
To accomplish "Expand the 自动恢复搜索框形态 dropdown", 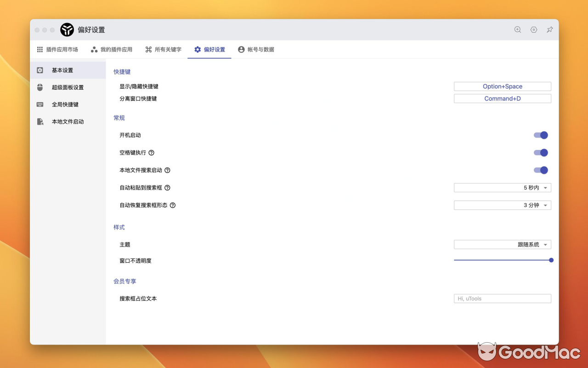I will coord(502,205).
